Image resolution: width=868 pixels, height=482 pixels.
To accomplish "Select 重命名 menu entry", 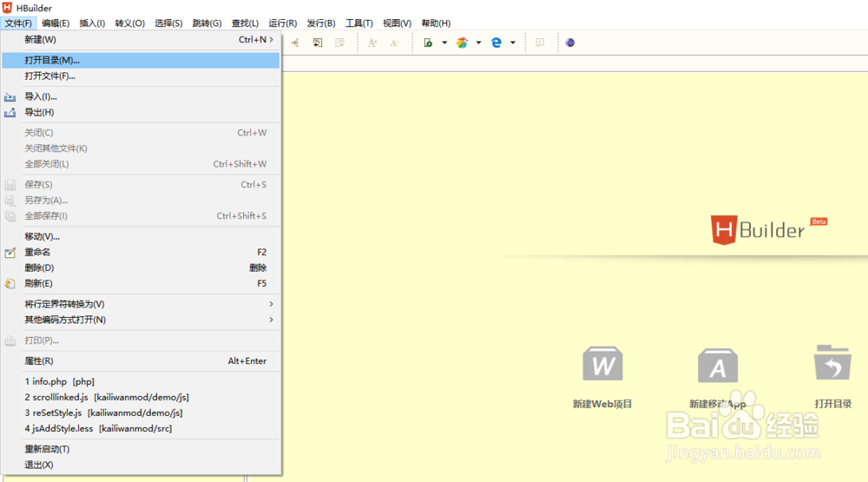I will tap(141, 252).
